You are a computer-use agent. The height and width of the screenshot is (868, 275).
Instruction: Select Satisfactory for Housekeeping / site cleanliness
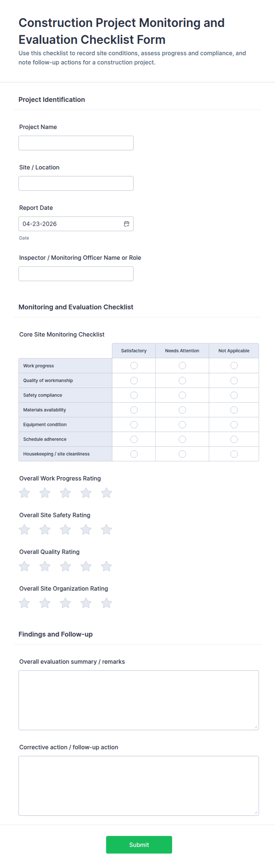(134, 454)
